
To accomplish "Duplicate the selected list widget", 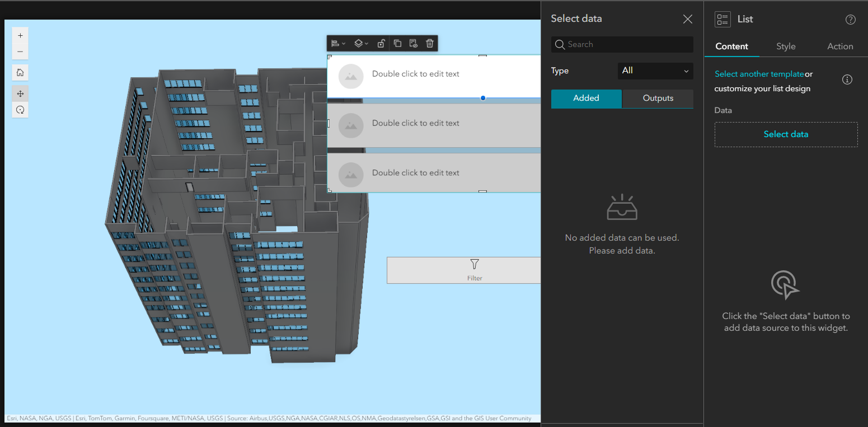I will (x=397, y=43).
